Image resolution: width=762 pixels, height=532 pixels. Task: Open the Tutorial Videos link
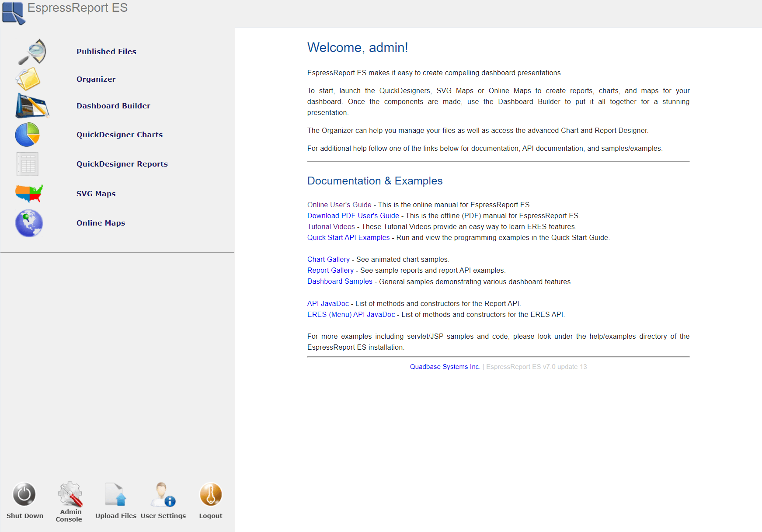point(331,226)
